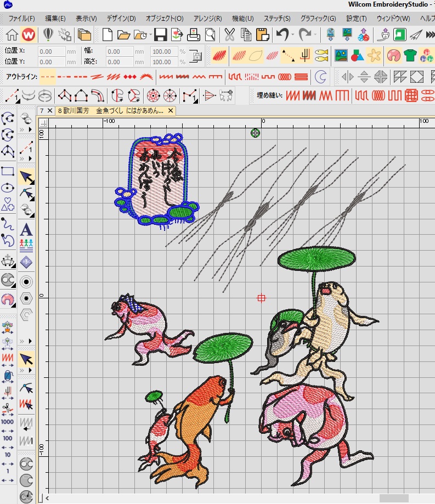This screenshot has width=435, height=504.
Task: Select the Motif Run diamonds outline stitch
Action: (x=130, y=77)
